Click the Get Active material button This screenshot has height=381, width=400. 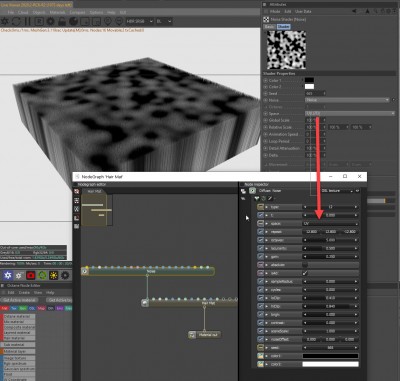19,300
